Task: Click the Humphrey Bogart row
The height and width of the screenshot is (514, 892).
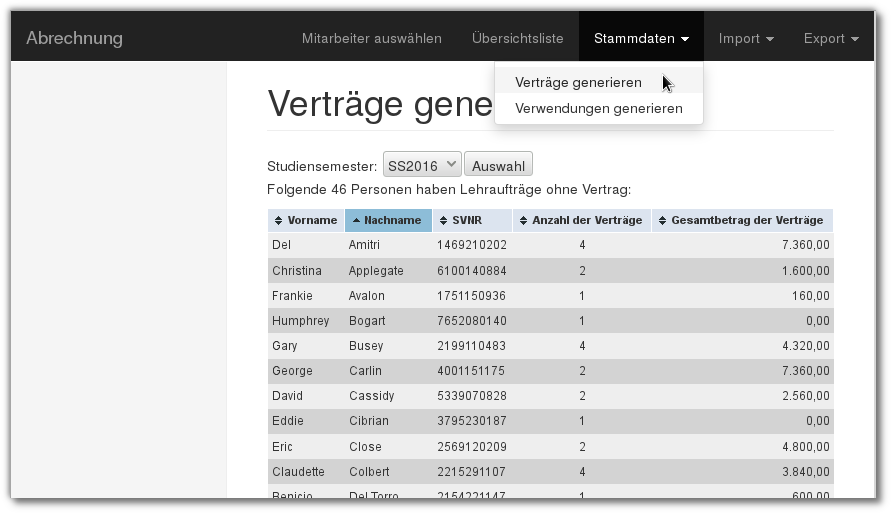Action: point(550,321)
